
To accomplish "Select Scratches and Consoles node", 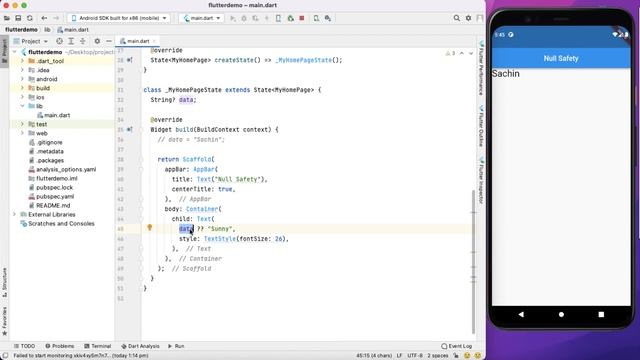I will coord(58,224).
